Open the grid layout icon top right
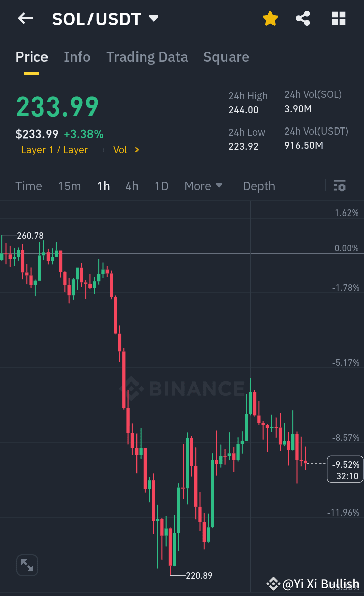364x596 pixels. pos(338,18)
